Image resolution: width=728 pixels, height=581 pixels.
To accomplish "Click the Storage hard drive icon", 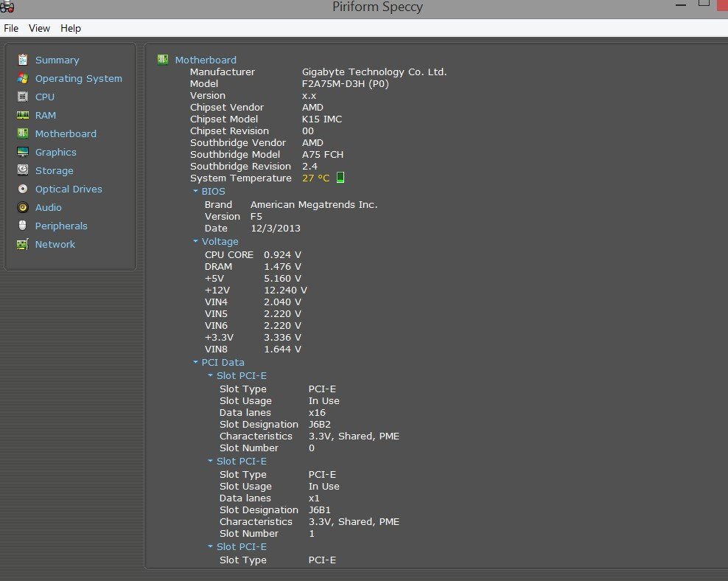I will (23, 170).
